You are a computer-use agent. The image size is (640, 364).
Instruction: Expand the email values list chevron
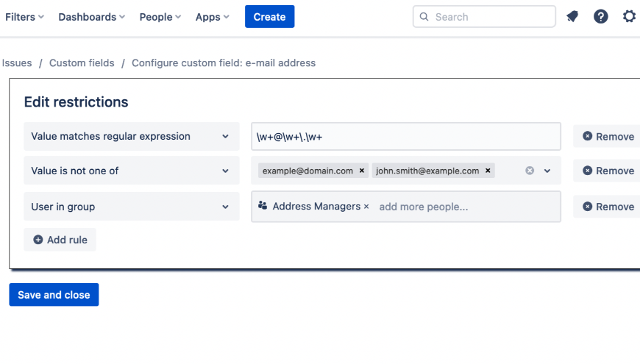(x=547, y=171)
